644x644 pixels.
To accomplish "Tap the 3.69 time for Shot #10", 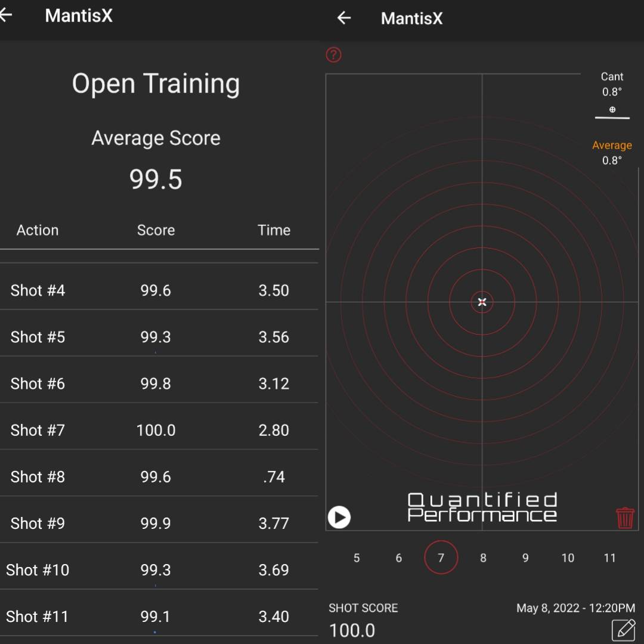I will (274, 570).
